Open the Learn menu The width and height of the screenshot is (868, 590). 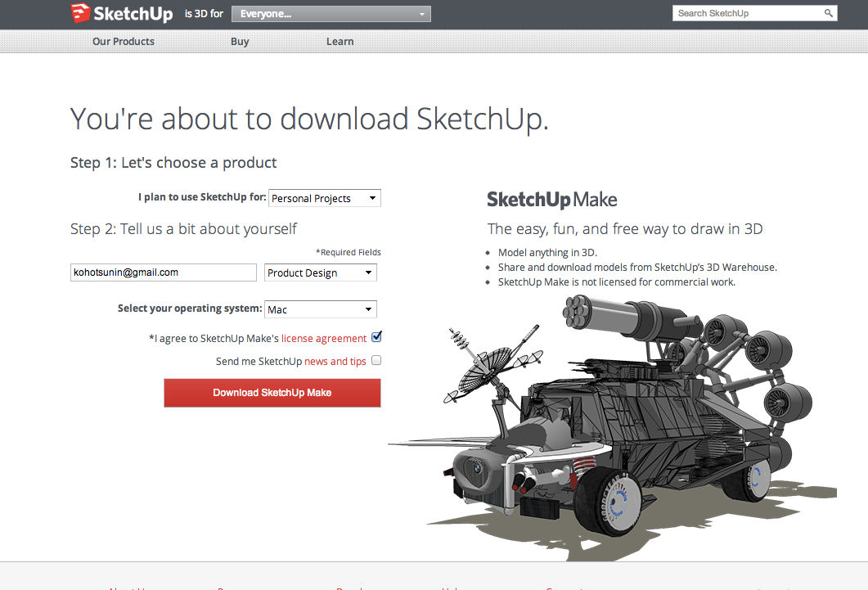point(340,42)
